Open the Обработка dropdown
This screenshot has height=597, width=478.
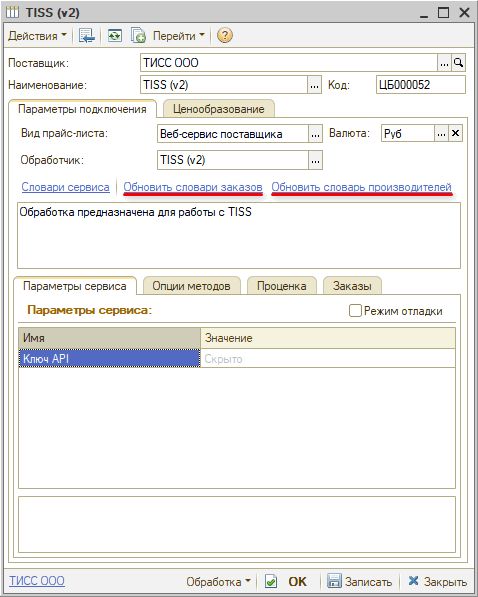(x=218, y=582)
